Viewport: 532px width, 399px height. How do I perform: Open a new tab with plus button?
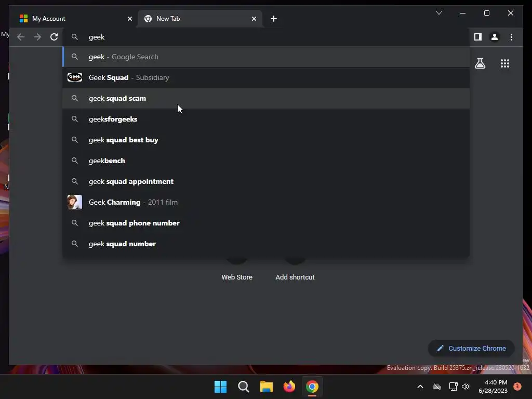(x=274, y=19)
